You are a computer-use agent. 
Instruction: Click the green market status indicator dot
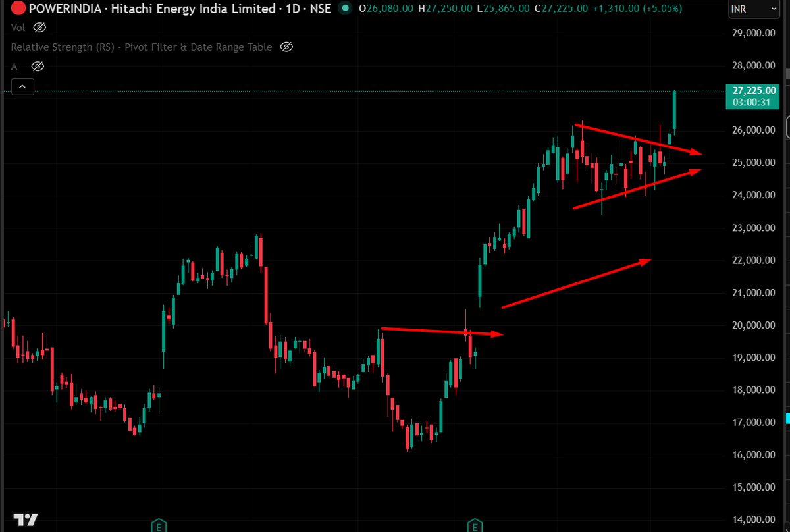344,9
